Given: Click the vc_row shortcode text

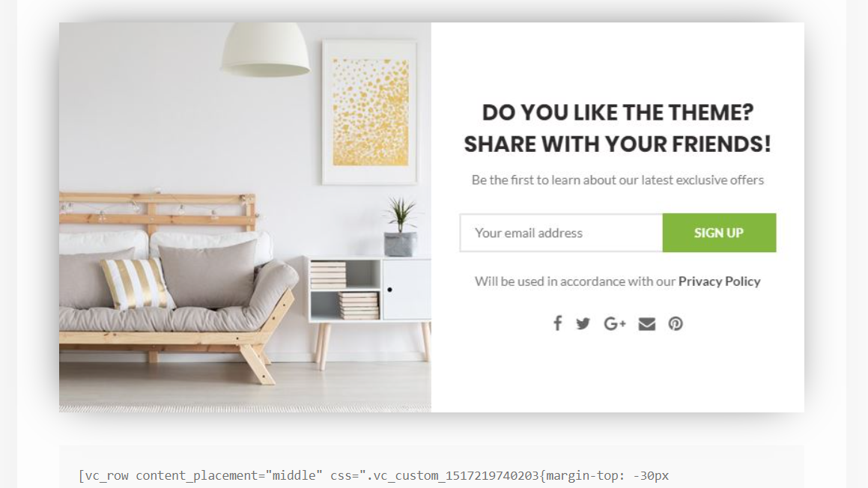Looking at the screenshot, I should pyautogui.click(x=374, y=475).
